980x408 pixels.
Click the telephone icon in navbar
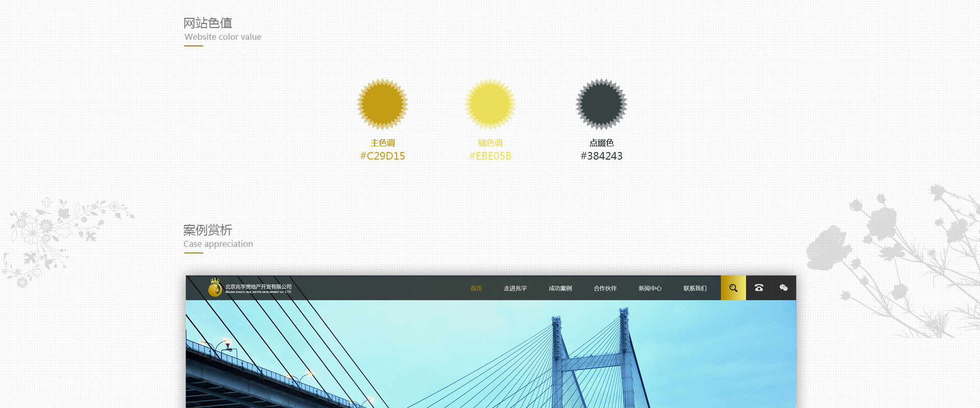pos(758,288)
